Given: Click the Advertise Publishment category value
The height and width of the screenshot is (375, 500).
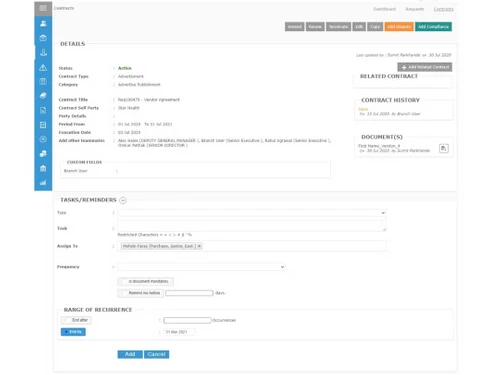Looking at the screenshot, I should coord(139,85).
